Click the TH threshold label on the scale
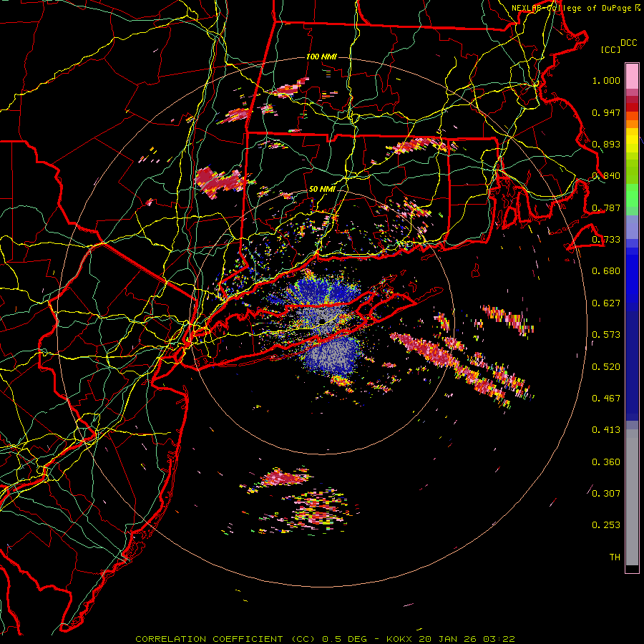Viewport: 644px width, 644px height. [x=615, y=557]
